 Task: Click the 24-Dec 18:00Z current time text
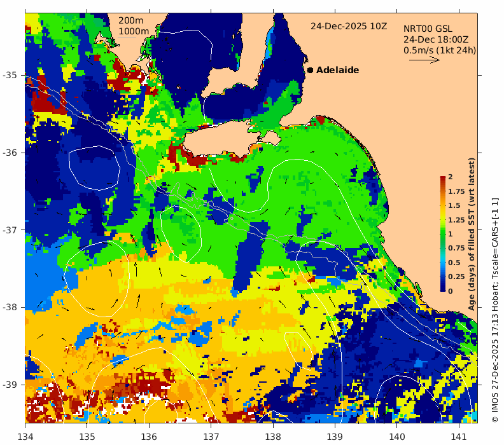click(x=436, y=40)
